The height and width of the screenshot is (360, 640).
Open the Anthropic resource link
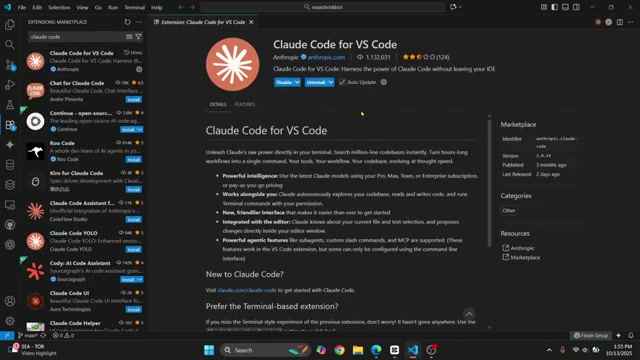coord(522,248)
